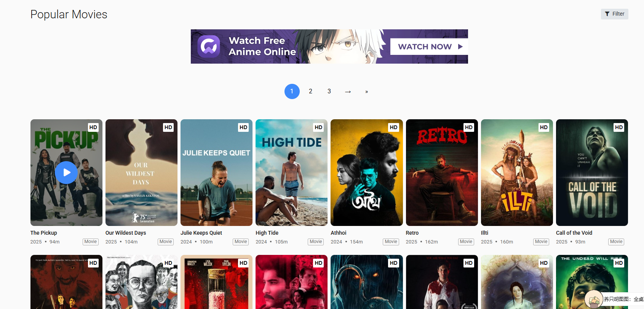Screen dimensions: 644x309
Task: Click Movie tag under Our Wildest Days
Action: 166,242
